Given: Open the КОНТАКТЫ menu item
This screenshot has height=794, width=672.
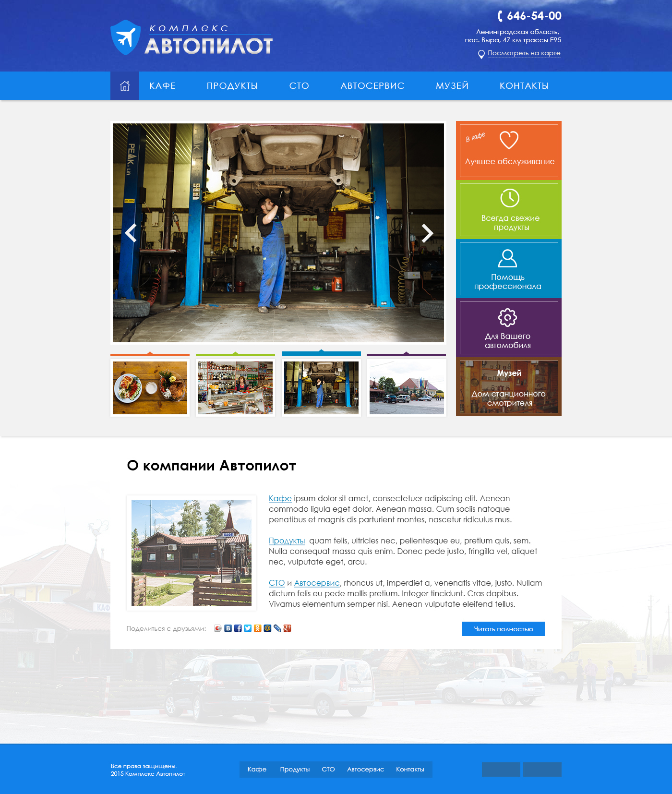Looking at the screenshot, I should [524, 86].
